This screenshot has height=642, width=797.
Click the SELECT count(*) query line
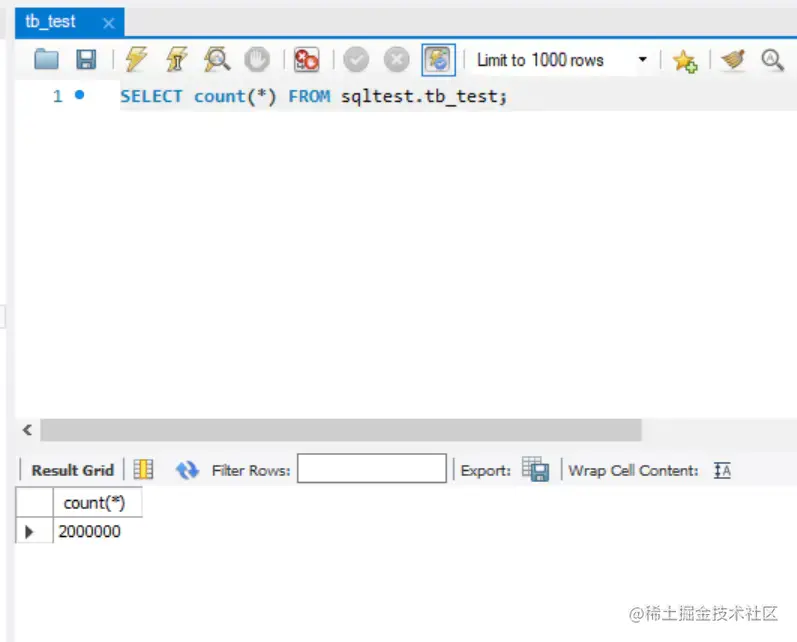(313, 96)
